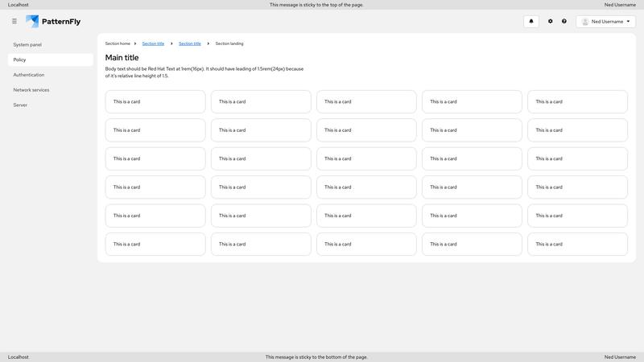Click the Section home breadcrumb

pos(118,43)
